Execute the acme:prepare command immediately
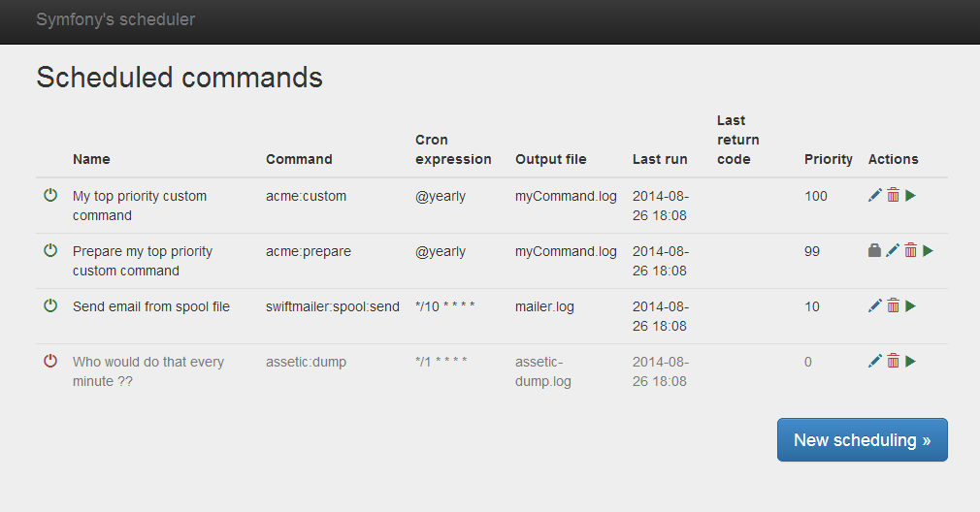980x512 pixels. click(x=929, y=250)
